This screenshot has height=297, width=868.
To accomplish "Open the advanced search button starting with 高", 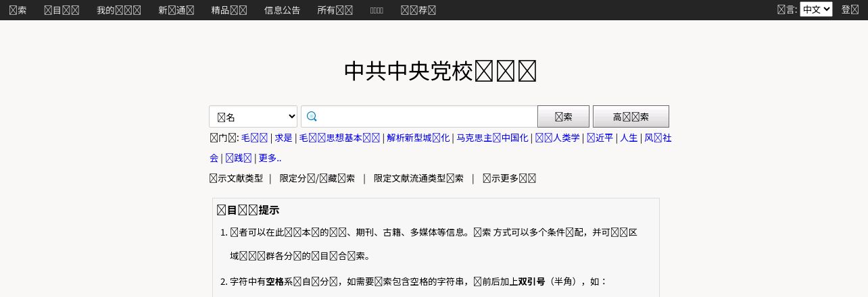I will pos(631,116).
